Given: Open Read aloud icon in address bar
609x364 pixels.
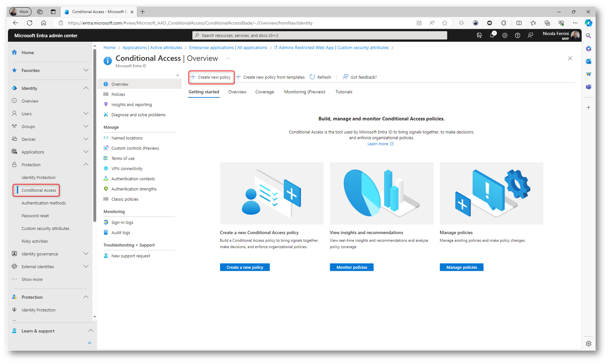Looking at the screenshot, I should click(432, 23).
